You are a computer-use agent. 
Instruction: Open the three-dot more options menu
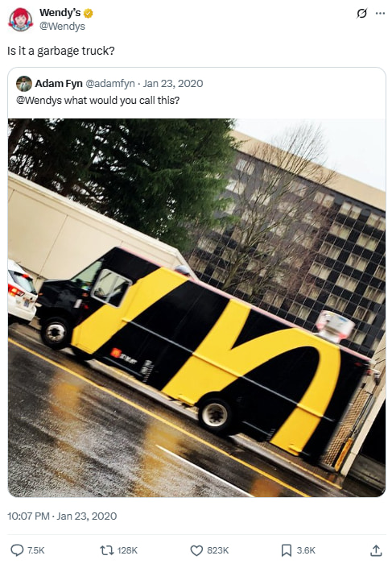pos(380,14)
